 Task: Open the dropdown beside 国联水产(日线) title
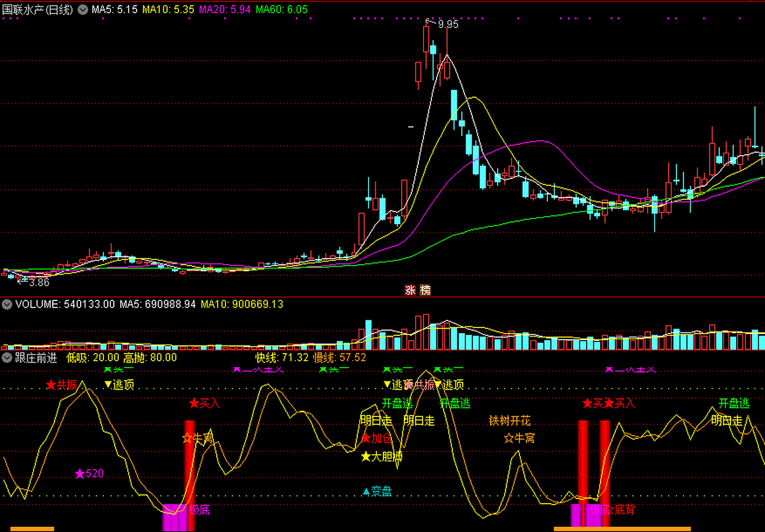point(83,10)
